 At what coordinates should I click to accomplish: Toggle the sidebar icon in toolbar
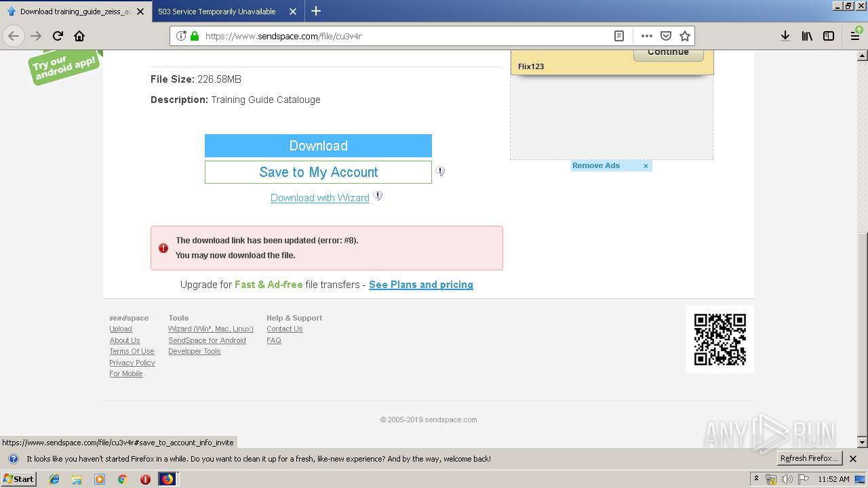coord(829,36)
